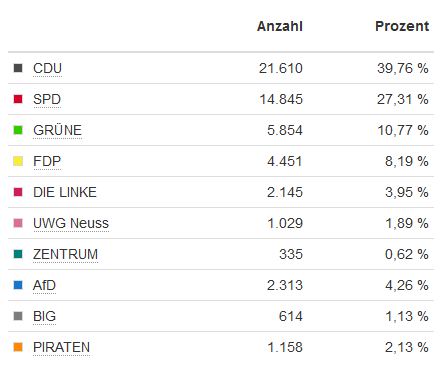
Task: Click the orange PIRATEN color square
Action: click(x=18, y=347)
